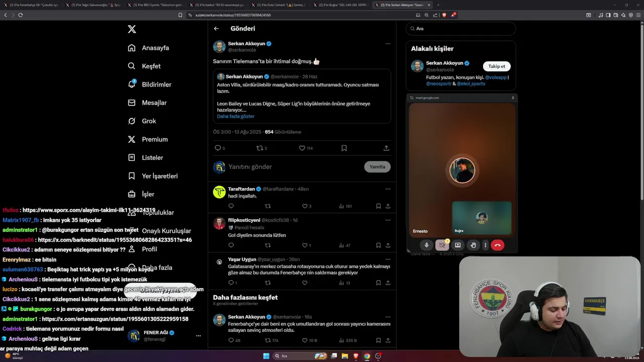
Task: Open Grok from the sidebar
Action: pos(142,121)
